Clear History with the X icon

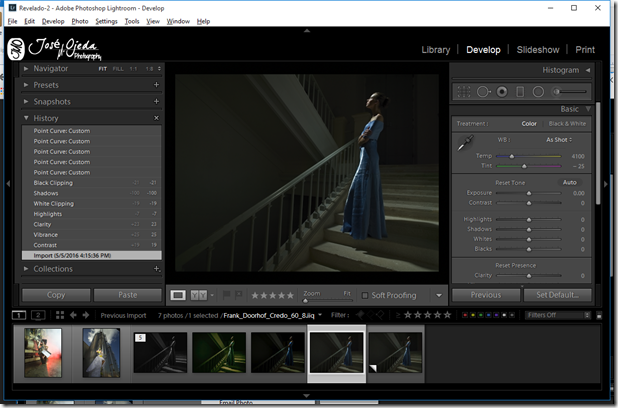point(156,118)
